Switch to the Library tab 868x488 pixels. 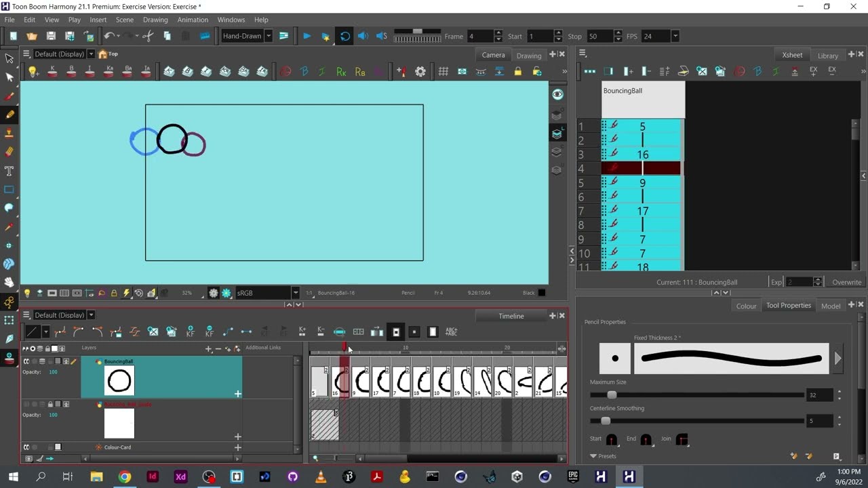(827, 56)
